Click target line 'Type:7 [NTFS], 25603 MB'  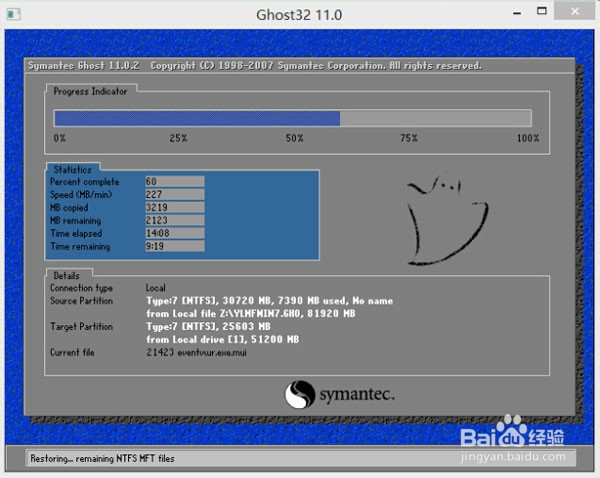point(208,327)
